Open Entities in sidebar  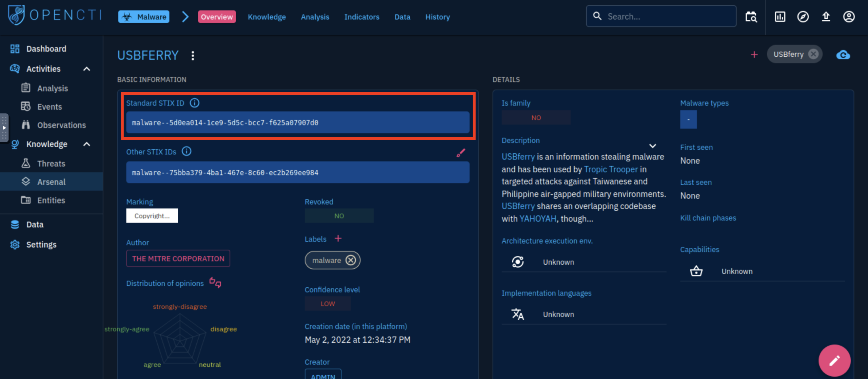pos(51,200)
